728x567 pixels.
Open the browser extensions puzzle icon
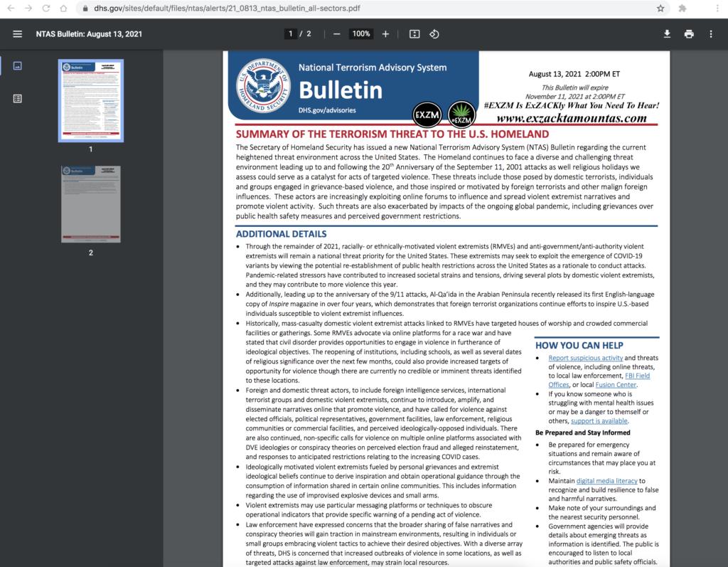pyautogui.click(x=682, y=9)
